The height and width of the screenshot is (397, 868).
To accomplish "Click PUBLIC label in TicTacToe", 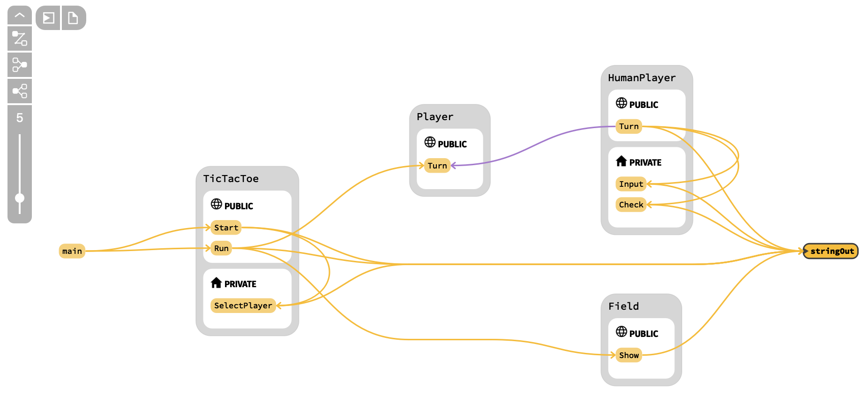I will click(x=239, y=206).
